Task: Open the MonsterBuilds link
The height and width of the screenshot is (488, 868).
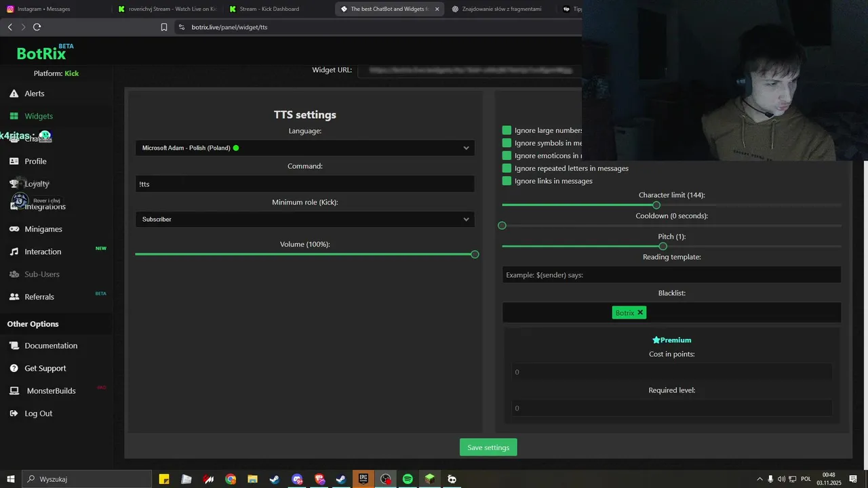Action: coord(51,391)
